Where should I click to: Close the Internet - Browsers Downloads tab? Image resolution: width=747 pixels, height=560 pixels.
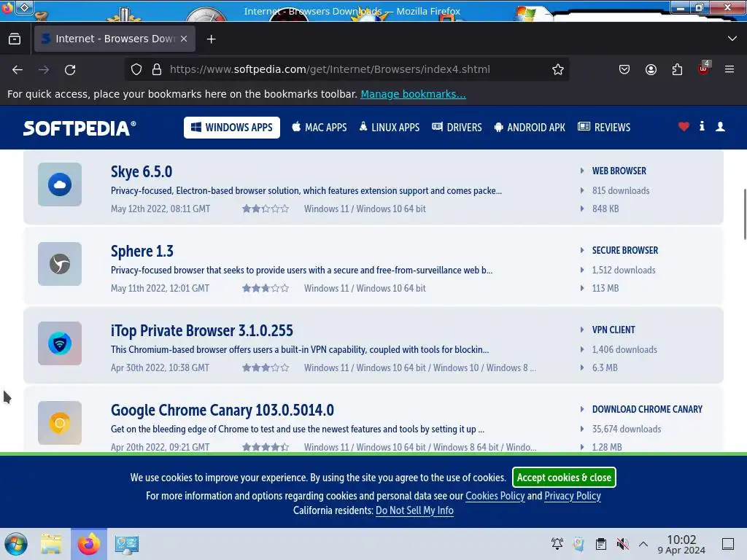tap(184, 39)
